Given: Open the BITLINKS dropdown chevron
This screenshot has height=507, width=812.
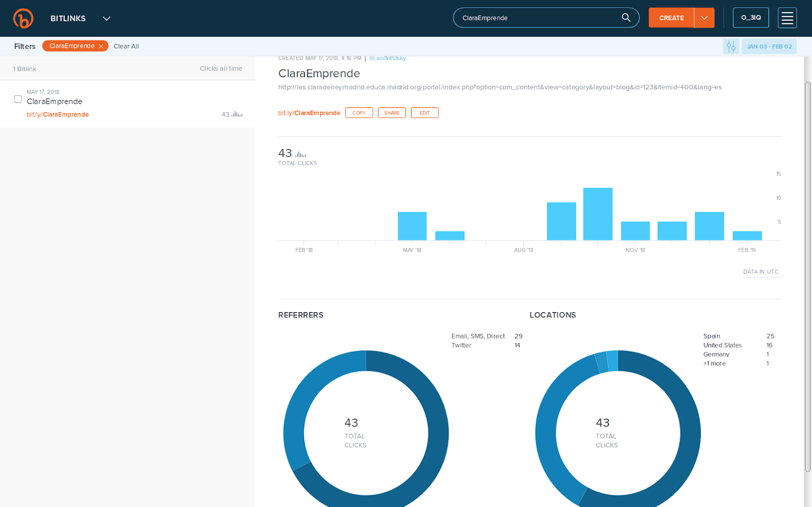Looking at the screenshot, I should pyautogui.click(x=107, y=19).
